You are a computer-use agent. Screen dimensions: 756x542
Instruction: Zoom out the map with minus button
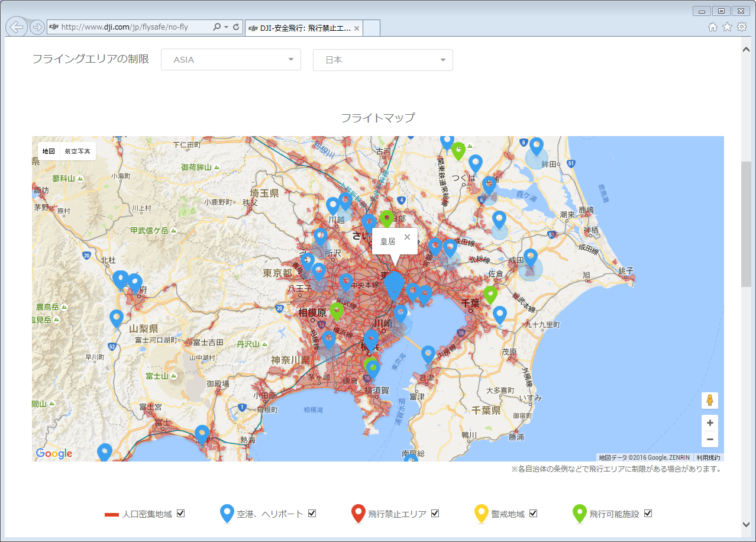click(x=710, y=439)
